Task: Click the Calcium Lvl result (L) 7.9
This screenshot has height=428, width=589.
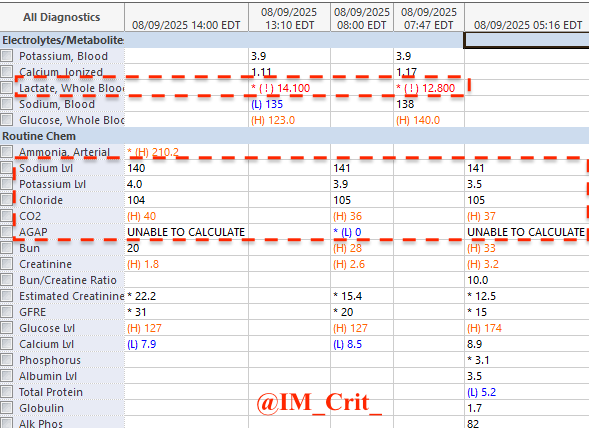Action: [x=142, y=344]
